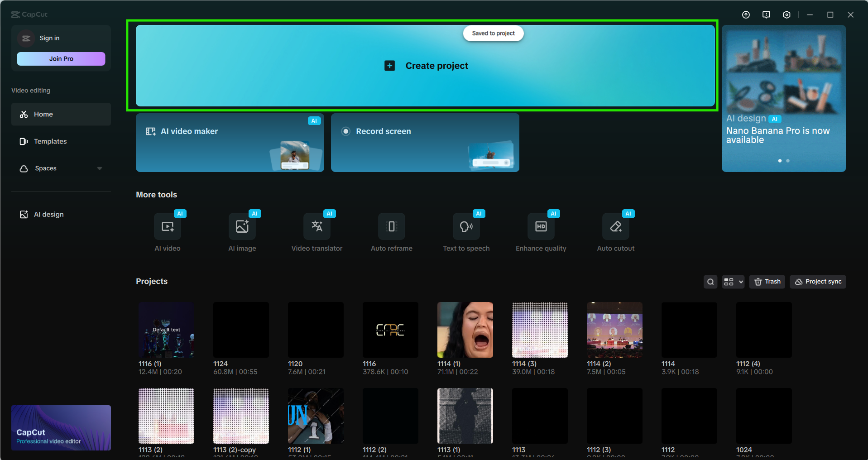Image resolution: width=868 pixels, height=460 pixels.
Task: Open AI design in the sidebar
Action: (48, 214)
